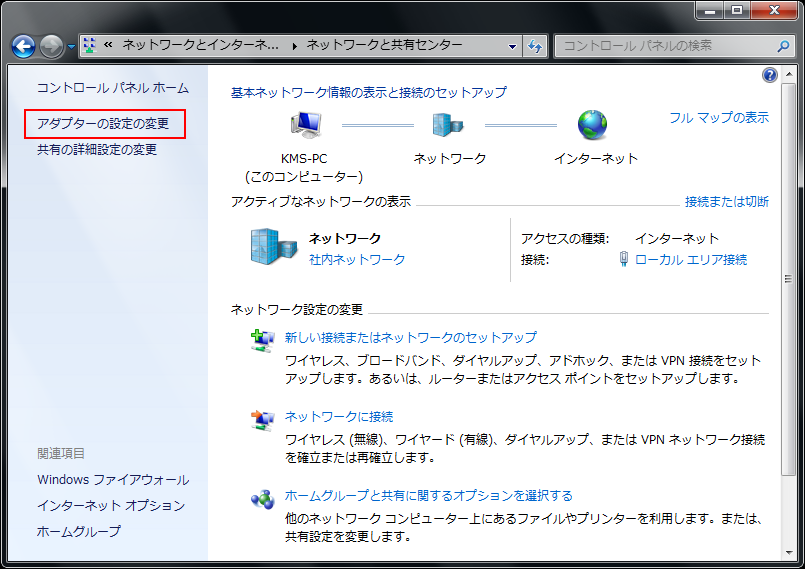Open 社内ネットワーク link

click(357, 259)
